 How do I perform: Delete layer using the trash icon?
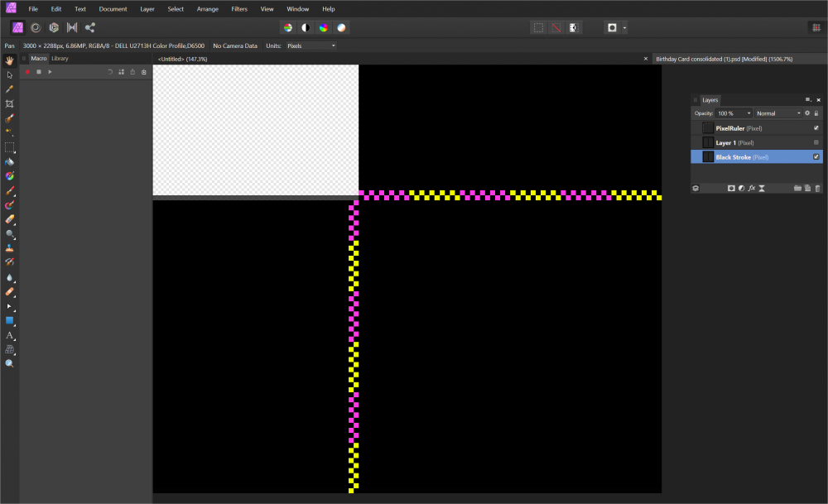[x=817, y=189]
